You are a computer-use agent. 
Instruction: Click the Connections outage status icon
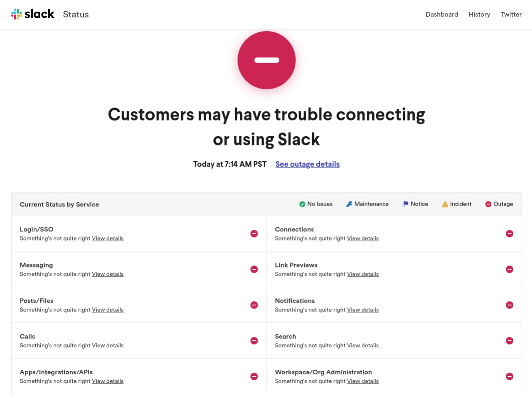(510, 233)
